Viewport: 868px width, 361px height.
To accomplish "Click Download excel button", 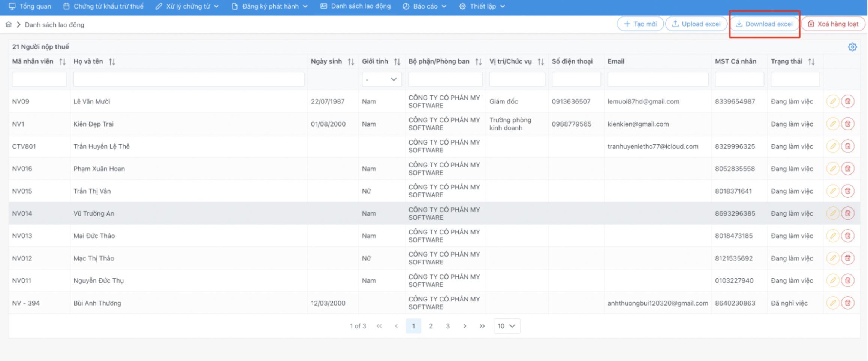I will pyautogui.click(x=764, y=24).
